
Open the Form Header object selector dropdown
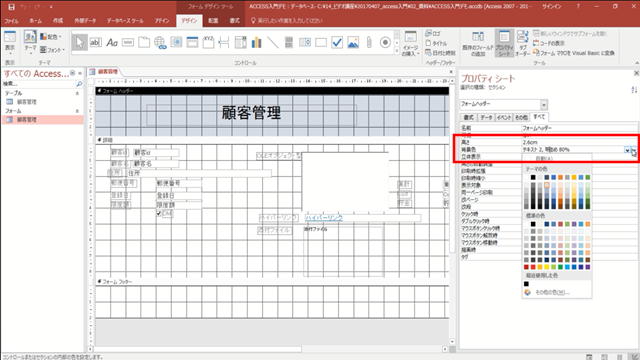(544, 104)
